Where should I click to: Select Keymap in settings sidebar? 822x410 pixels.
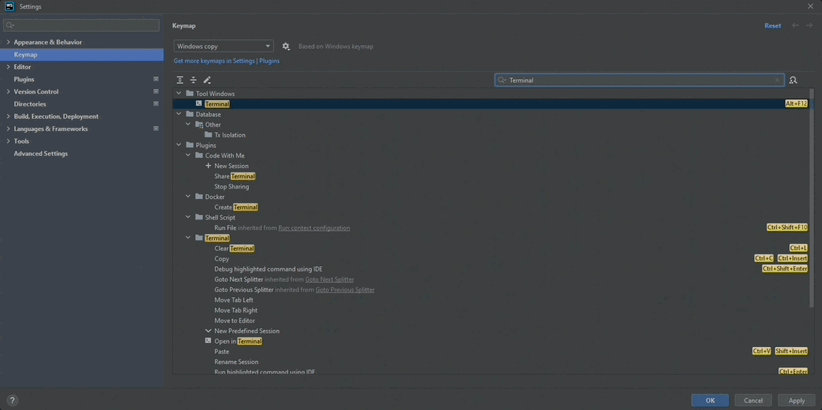coord(82,55)
